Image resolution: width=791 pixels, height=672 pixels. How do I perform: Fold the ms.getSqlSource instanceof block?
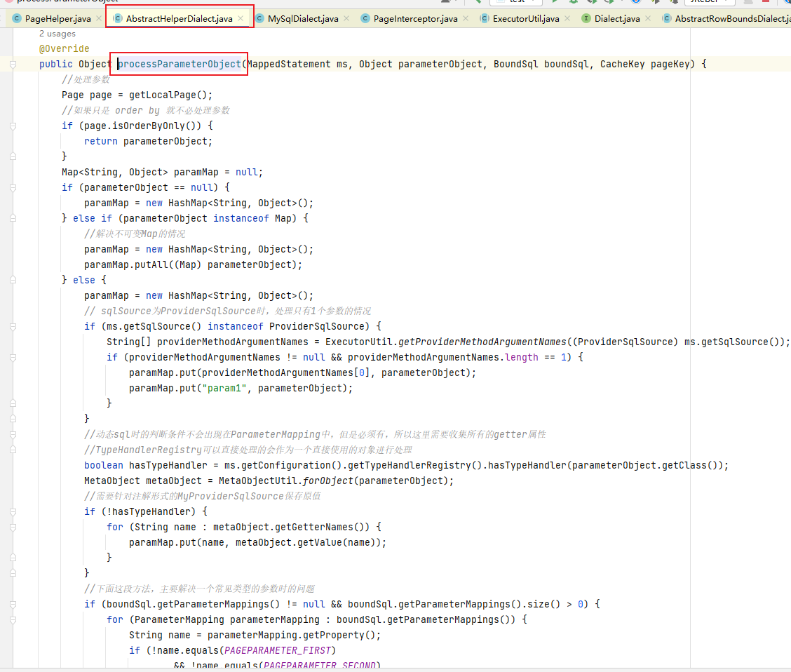pos(13,327)
